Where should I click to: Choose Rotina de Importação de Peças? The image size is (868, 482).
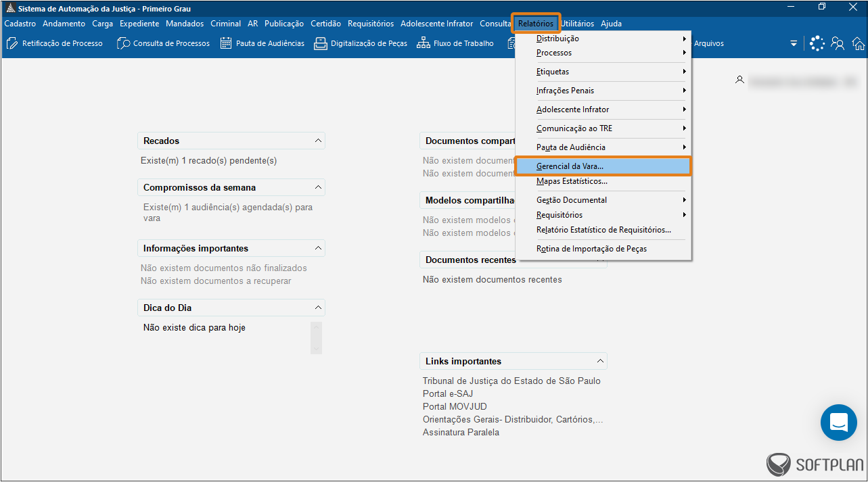click(603, 249)
